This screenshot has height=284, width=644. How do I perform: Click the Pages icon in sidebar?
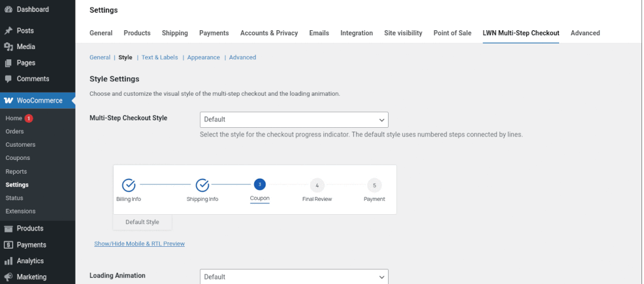pyautogui.click(x=8, y=63)
